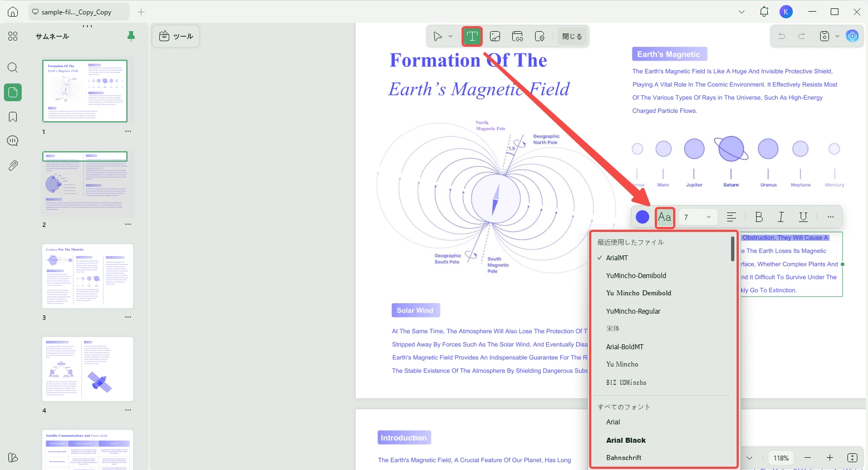Open the thumbnail grid view icon
Screen dimensions: 868x470
pyautogui.click(x=13, y=36)
